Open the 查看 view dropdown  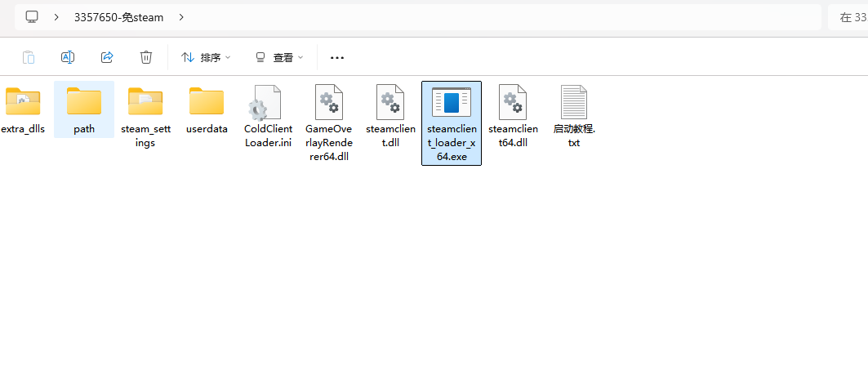279,57
